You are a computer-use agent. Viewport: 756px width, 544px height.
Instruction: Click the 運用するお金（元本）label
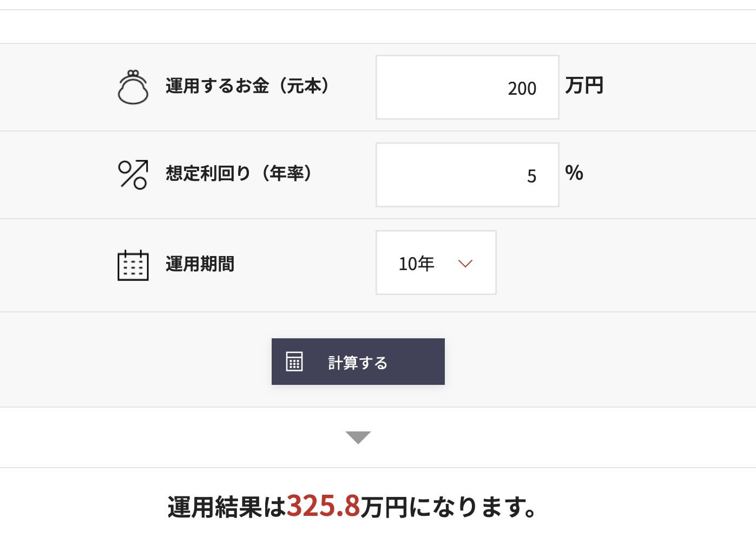[x=247, y=86]
